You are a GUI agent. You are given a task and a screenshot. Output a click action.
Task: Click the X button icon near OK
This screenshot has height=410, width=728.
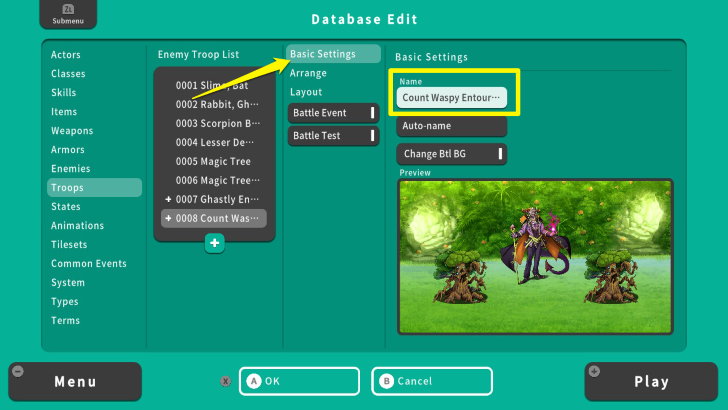pyautogui.click(x=226, y=381)
